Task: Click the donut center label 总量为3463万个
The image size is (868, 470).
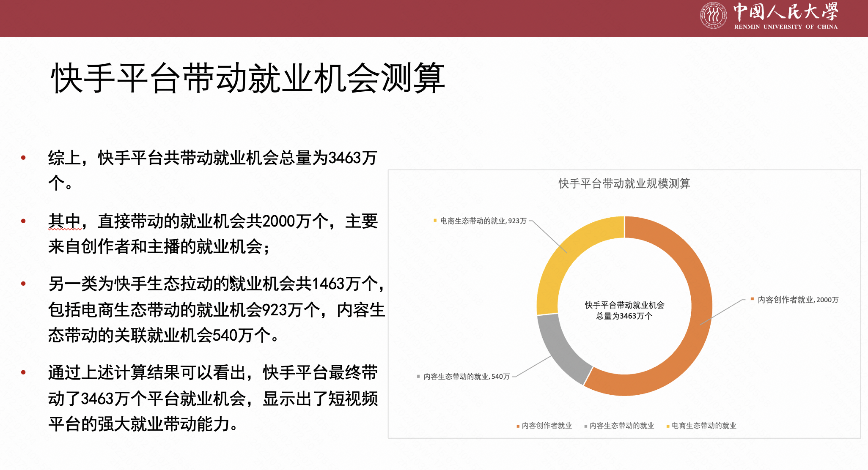Action: point(624,316)
